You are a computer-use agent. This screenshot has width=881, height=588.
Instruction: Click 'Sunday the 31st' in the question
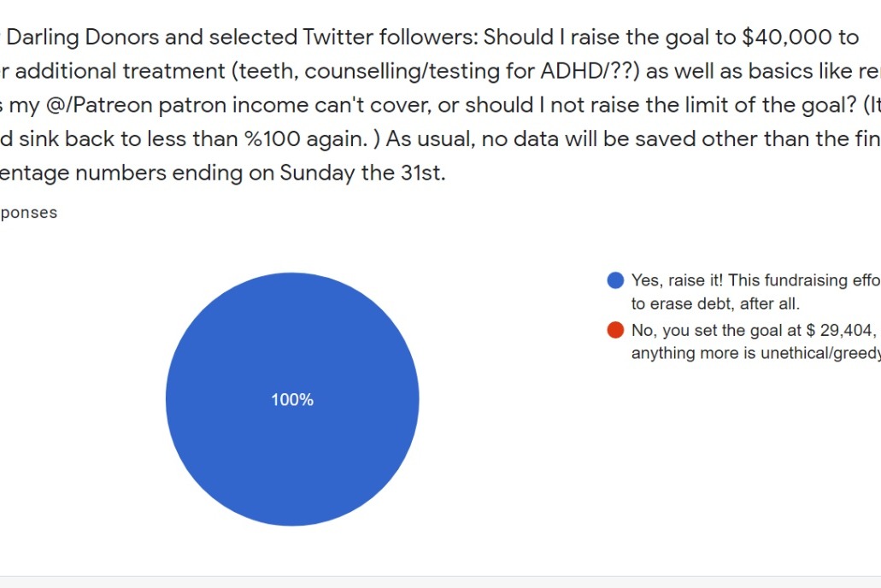362,173
